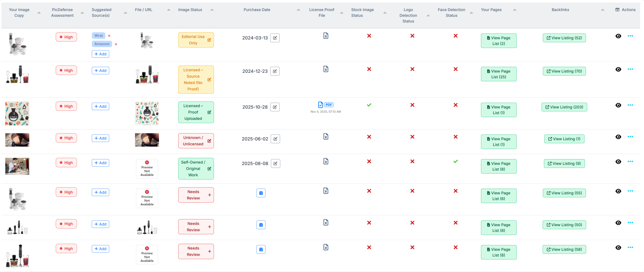The height and width of the screenshot is (272, 644).
Task: Click the View Page List (25) button
Action: coord(499,74)
